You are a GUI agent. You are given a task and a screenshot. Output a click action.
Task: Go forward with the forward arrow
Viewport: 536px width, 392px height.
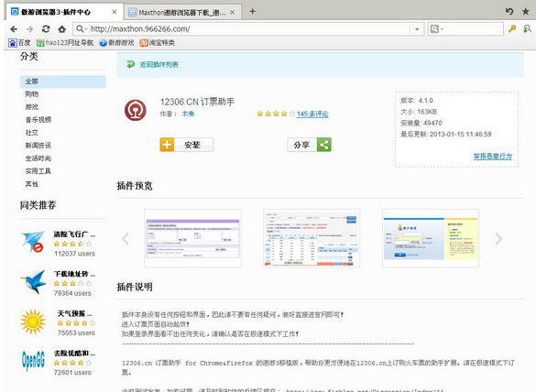tap(29, 29)
